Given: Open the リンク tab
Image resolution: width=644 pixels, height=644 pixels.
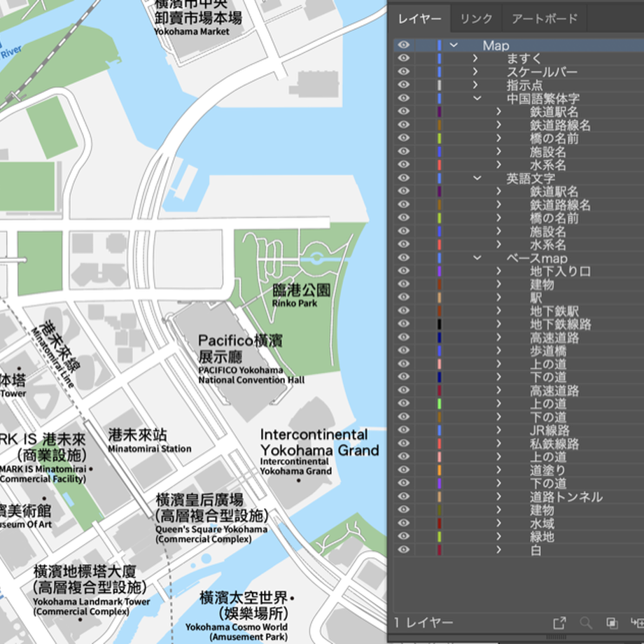Looking at the screenshot, I should coord(476,19).
